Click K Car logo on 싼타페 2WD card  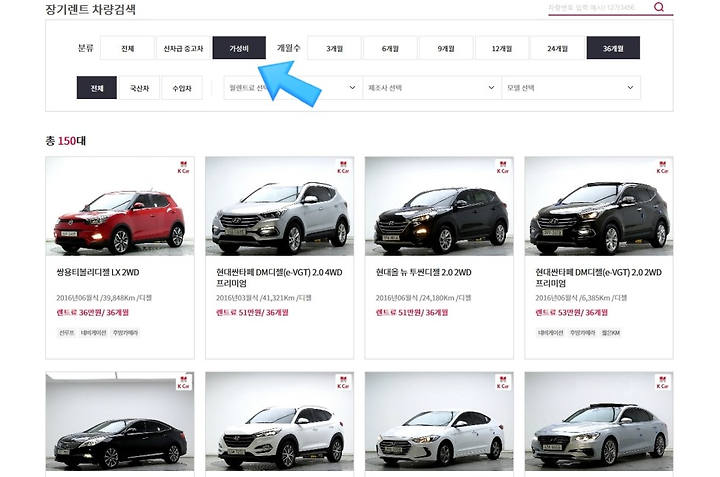663,167
